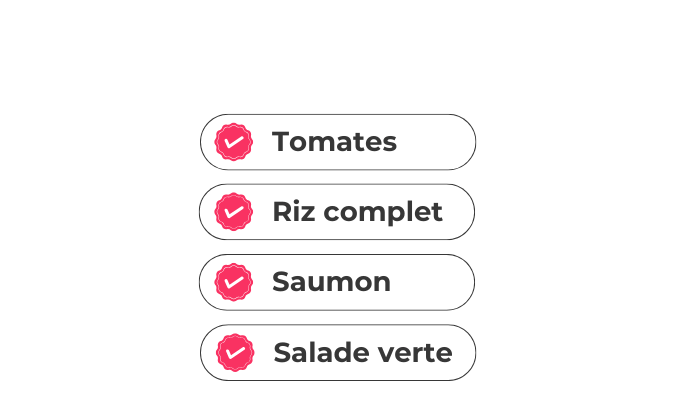The height and width of the screenshot is (400, 700).
Task: Click the letter "T" at the start of Tomates
Action: pos(280,142)
